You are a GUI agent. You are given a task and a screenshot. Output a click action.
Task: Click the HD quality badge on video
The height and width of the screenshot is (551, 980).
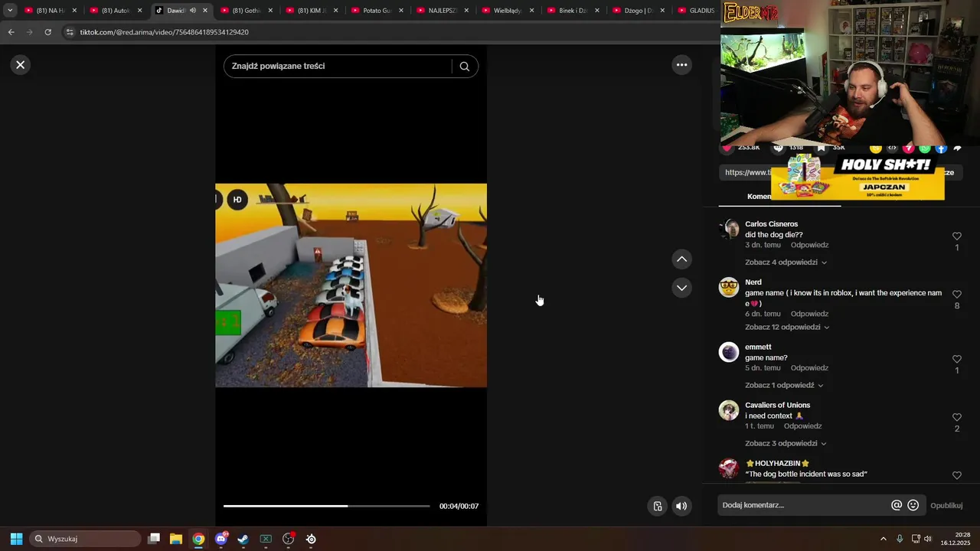click(237, 200)
